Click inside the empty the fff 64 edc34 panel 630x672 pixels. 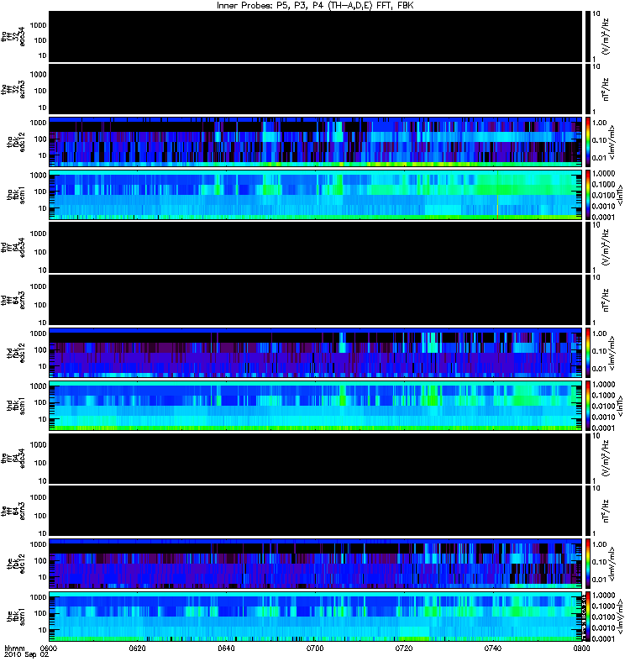point(315,458)
